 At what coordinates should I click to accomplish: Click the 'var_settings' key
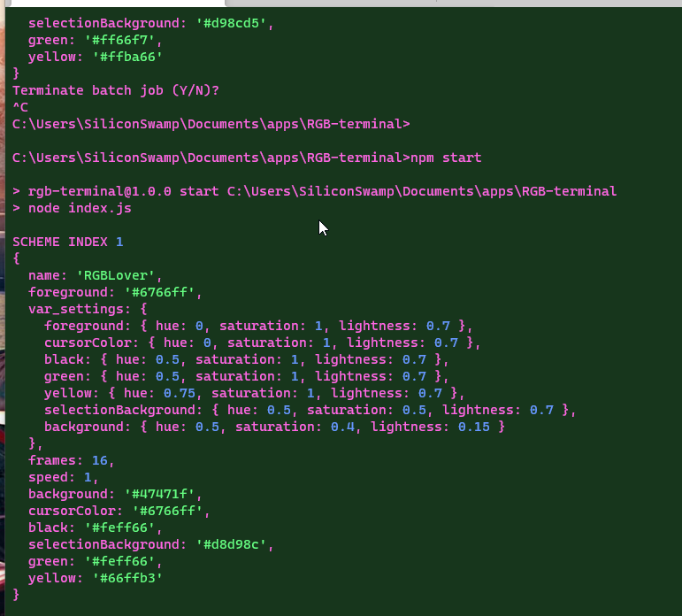pyautogui.click(x=76, y=309)
